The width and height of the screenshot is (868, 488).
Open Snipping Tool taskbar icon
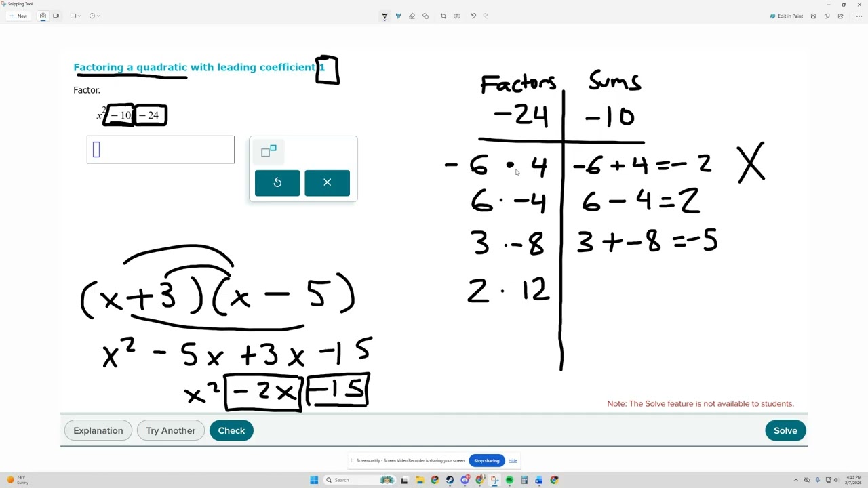(x=494, y=480)
